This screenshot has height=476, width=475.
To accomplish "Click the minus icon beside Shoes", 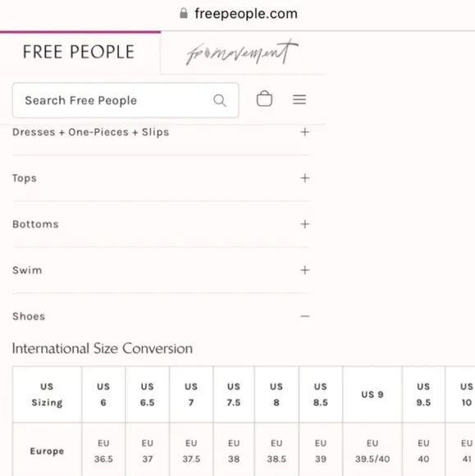I will (305, 316).
